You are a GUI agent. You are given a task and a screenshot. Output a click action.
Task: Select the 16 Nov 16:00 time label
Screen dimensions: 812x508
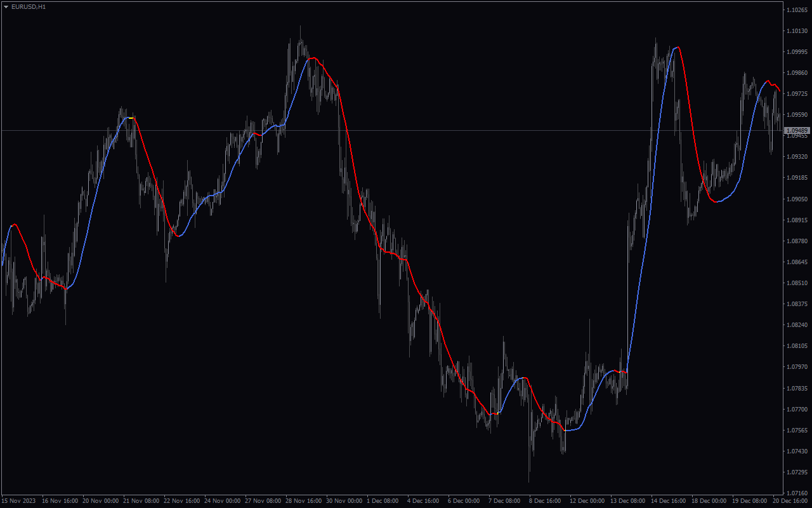(59, 501)
